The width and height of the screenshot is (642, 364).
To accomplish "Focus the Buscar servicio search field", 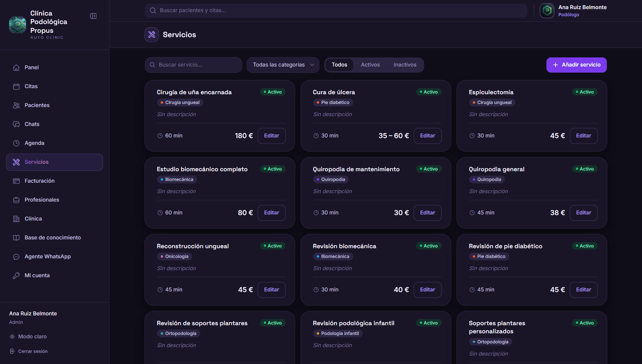I will point(194,65).
